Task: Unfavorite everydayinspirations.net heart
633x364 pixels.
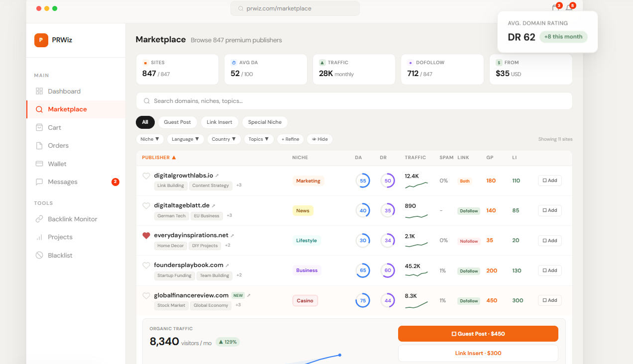Action: [x=146, y=235]
